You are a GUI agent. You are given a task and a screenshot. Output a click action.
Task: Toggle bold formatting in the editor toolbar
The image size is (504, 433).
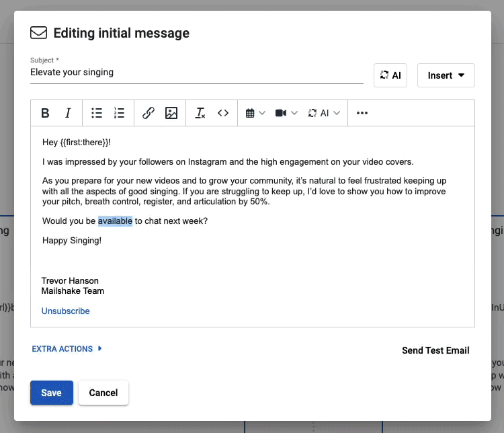tap(45, 113)
